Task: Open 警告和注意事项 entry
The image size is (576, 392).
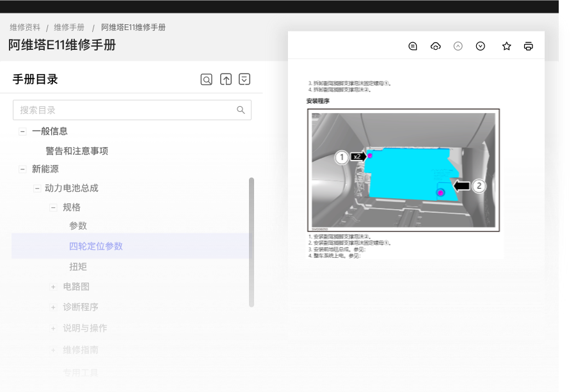Action: point(77,151)
